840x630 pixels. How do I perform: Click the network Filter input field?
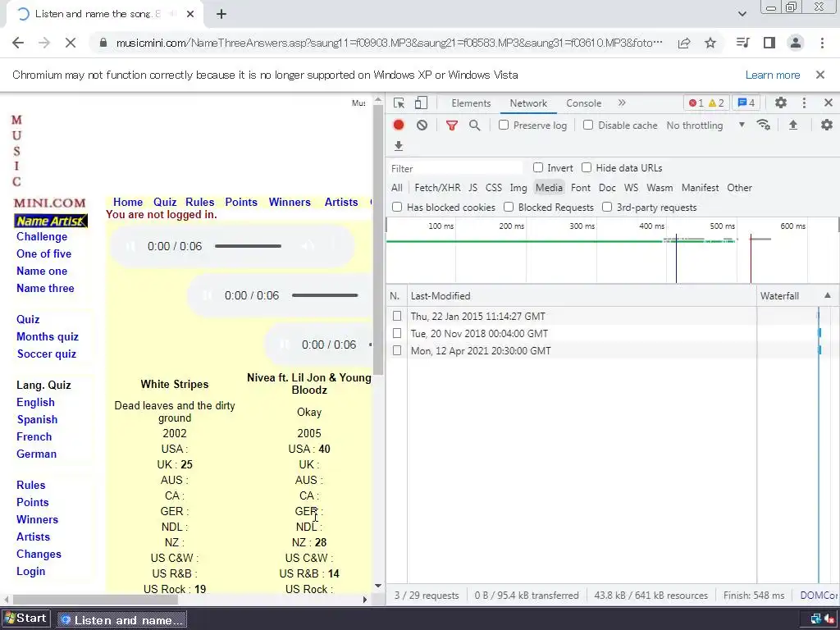455,168
